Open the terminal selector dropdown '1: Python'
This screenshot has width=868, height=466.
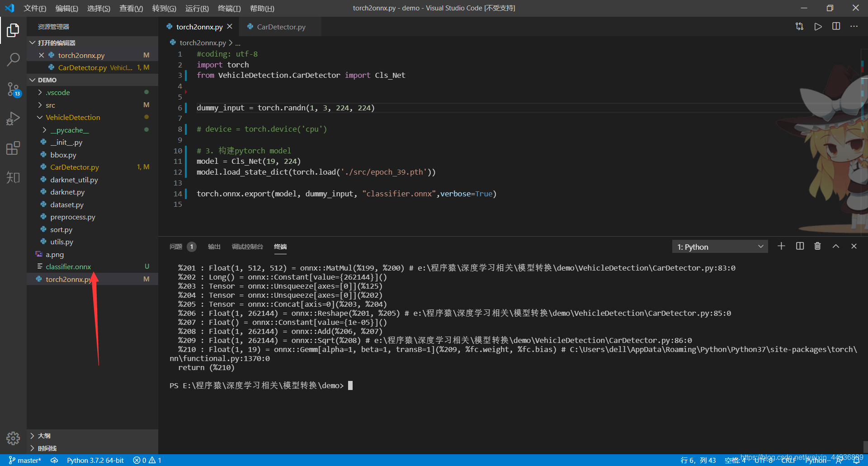(x=720, y=247)
